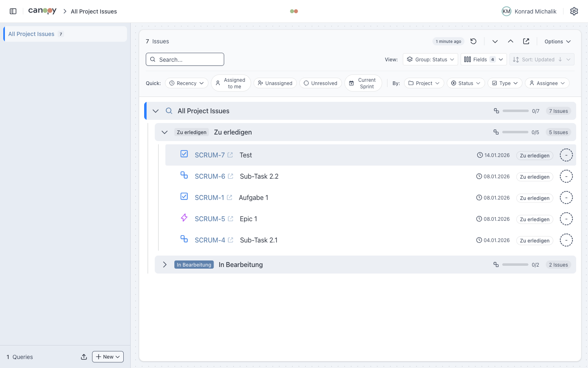Screen dimensions: 588x368
Task: Toggle the Unassigned quick filter
Action: click(x=275, y=83)
